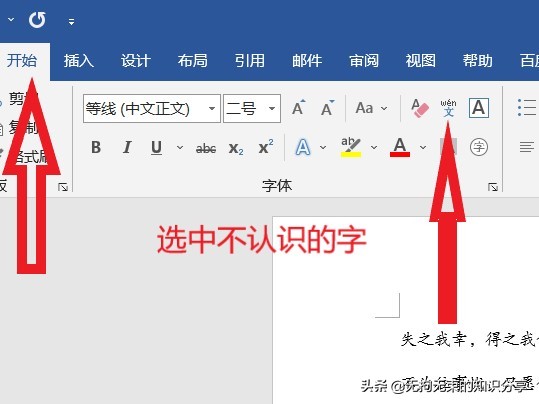The width and height of the screenshot is (539, 404).
Task: Apply yellow text highlight color
Action: coord(351,147)
